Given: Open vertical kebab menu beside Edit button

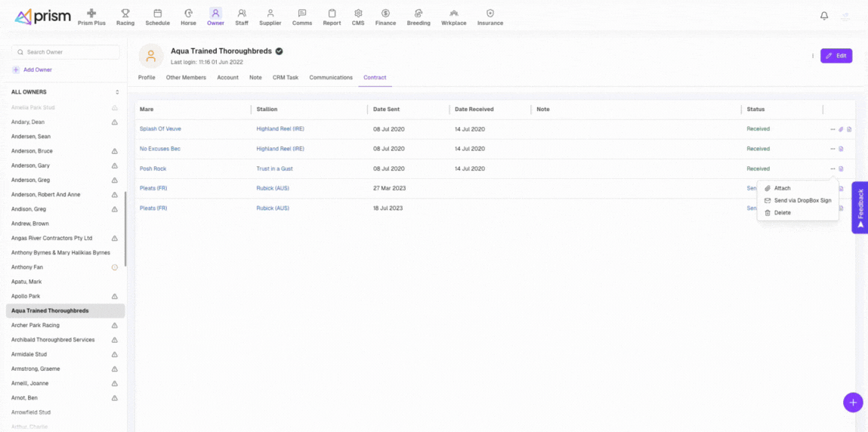Looking at the screenshot, I should point(813,56).
